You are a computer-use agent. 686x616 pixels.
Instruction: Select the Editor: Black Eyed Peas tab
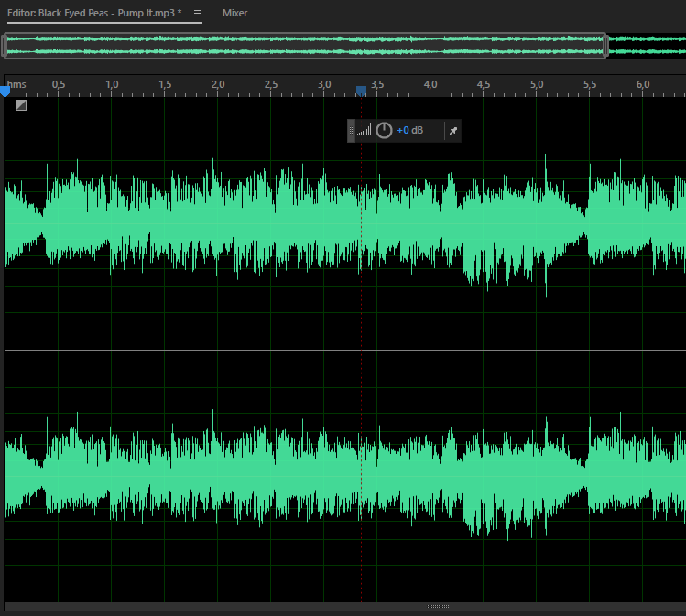94,14
